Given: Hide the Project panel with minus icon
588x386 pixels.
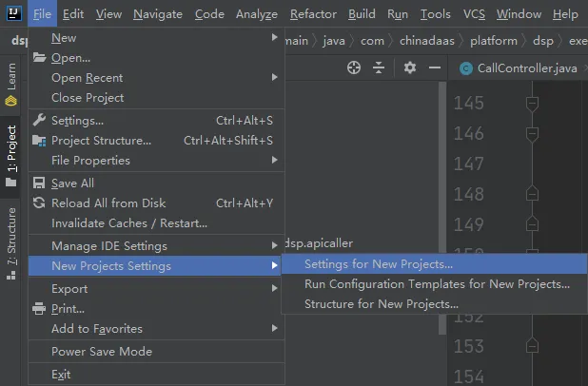Looking at the screenshot, I should [434, 68].
